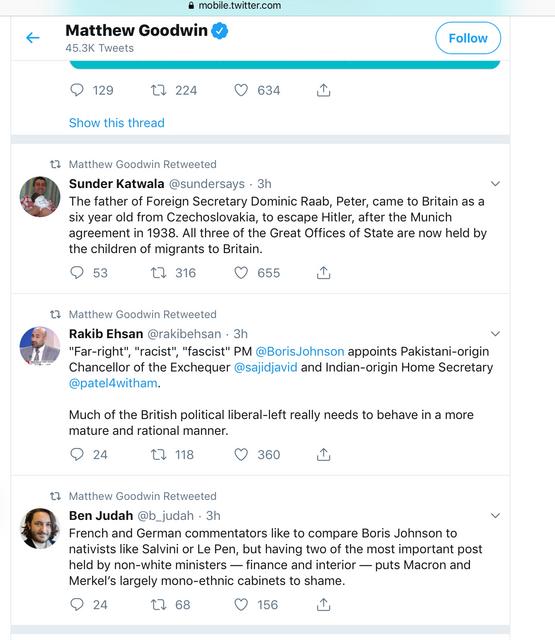Open options chevron on Sunder Katwala's tweet

(x=495, y=184)
